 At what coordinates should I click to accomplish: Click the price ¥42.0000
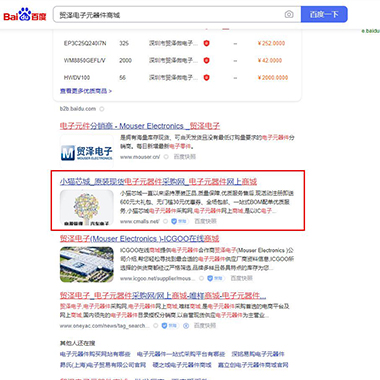270,60
